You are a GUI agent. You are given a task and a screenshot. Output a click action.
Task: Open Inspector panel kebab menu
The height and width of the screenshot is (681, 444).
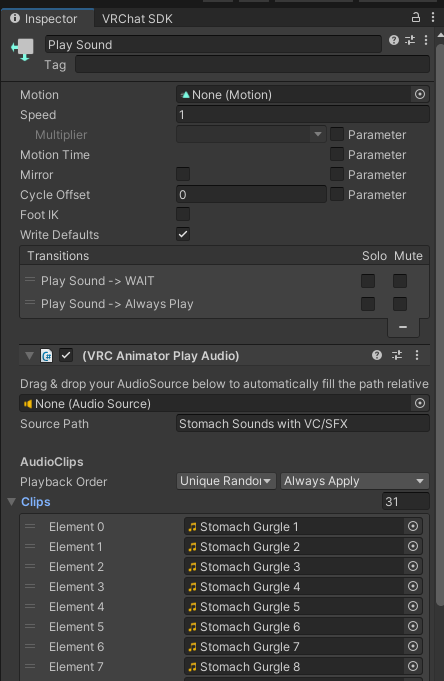click(x=433, y=17)
